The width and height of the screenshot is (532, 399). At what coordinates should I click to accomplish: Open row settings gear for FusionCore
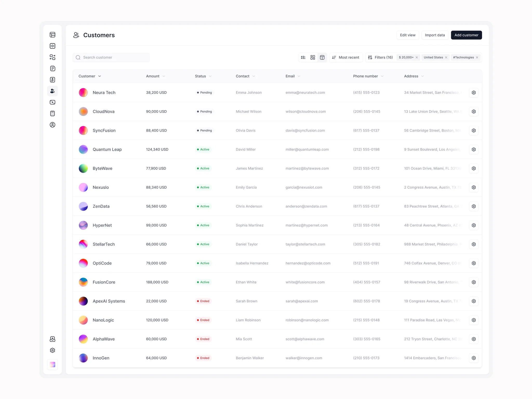[x=474, y=282]
